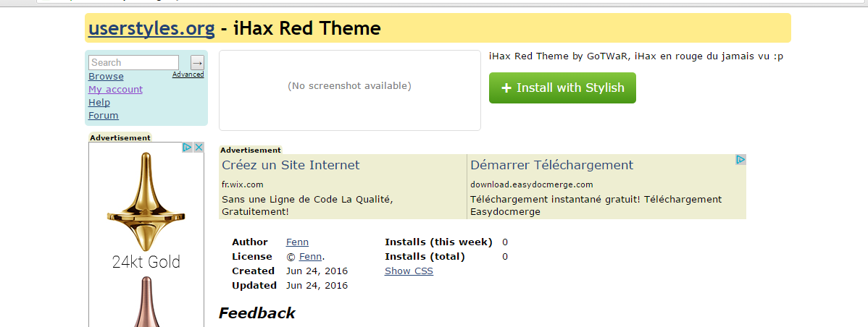The image size is (868, 327).
Task: Open the Help link in sidebar
Action: (x=99, y=103)
